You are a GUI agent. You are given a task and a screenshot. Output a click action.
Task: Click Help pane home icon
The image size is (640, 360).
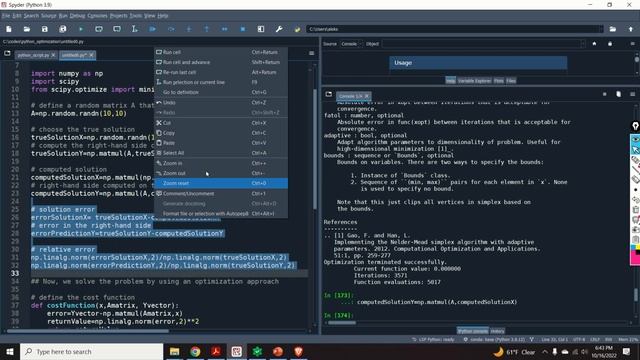point(594,44)
